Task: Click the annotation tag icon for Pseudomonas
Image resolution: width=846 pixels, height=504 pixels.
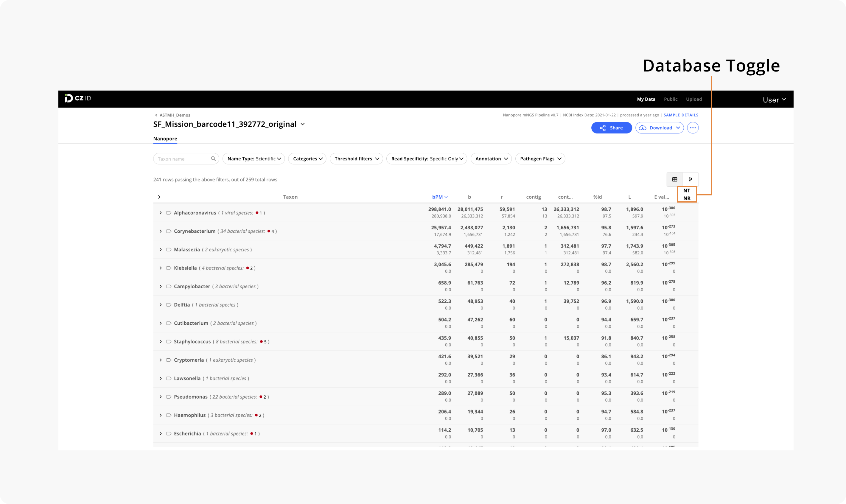Action: pyautogui.click(x=168, y=397)
